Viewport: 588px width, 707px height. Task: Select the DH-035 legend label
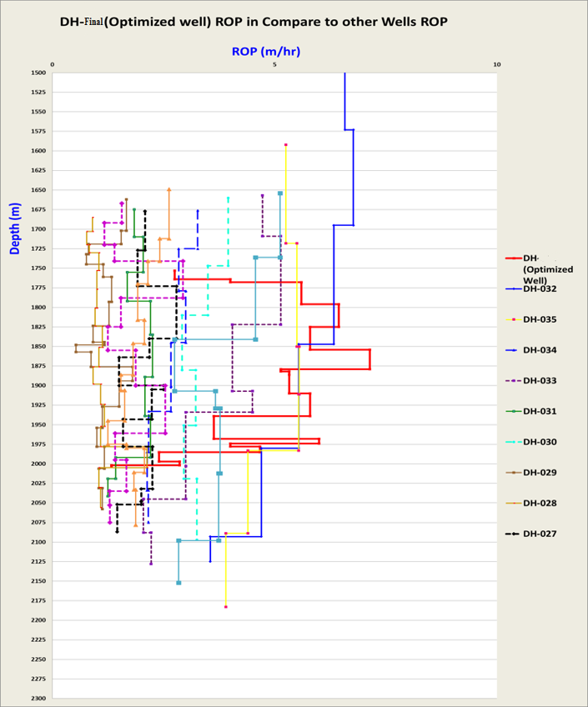[x=540, y=320]
